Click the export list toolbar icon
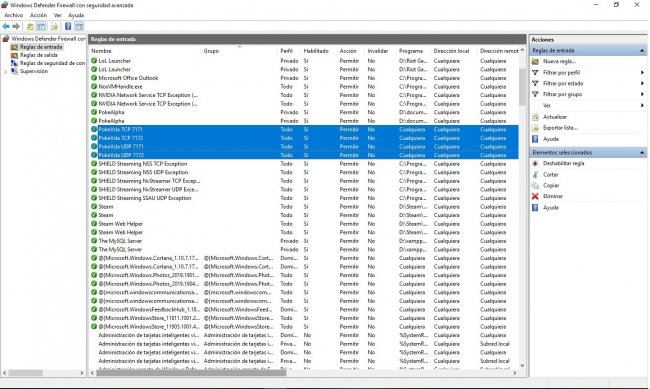Viewport: 650px width, 389px height. click(x=54, y=27)
